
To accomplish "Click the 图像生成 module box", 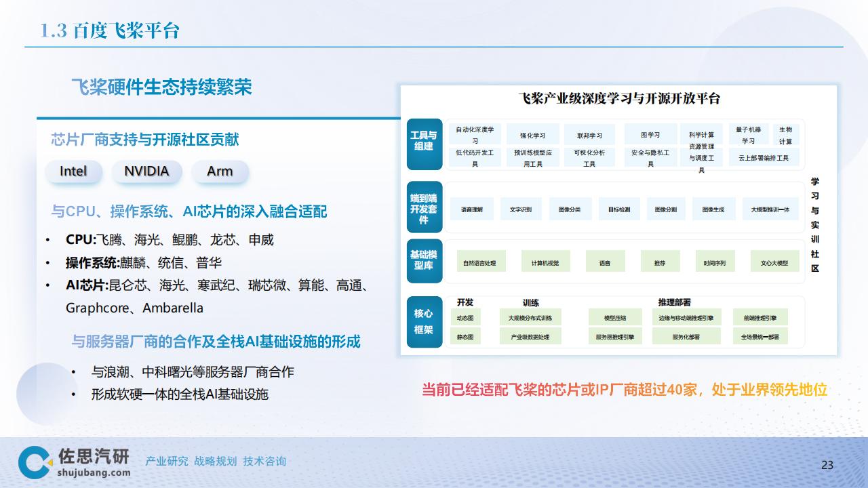I will click(x=713, y=209).
